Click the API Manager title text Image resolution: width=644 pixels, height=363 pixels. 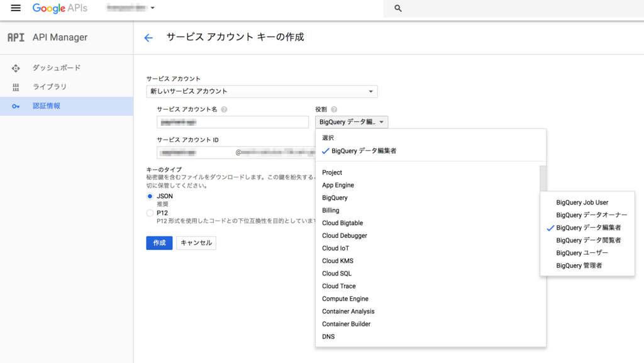[x=60, y=37]
